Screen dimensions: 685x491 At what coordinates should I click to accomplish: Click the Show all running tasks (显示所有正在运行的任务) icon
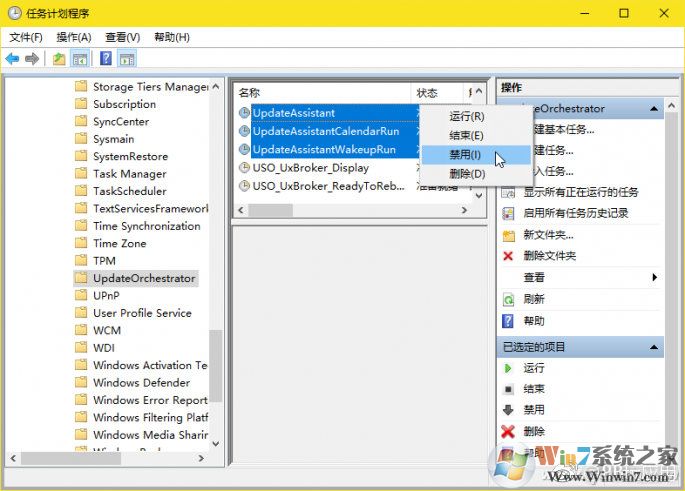508,192
